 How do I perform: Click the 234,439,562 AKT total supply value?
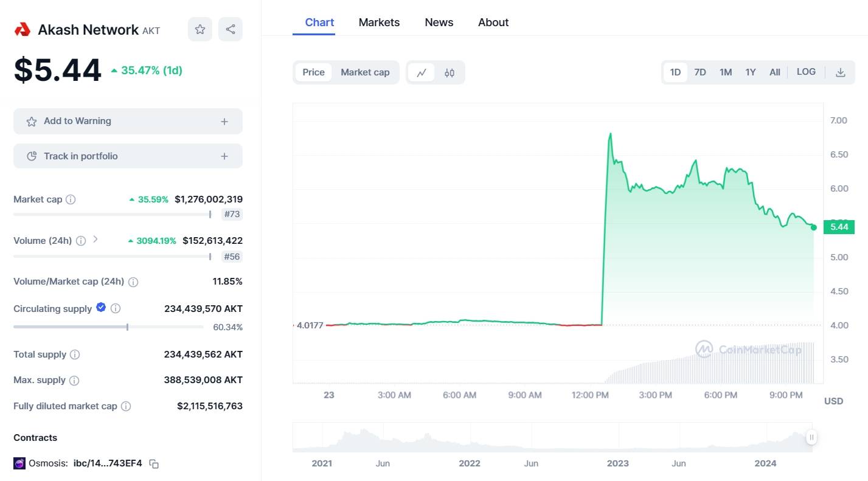pos(203,355)
